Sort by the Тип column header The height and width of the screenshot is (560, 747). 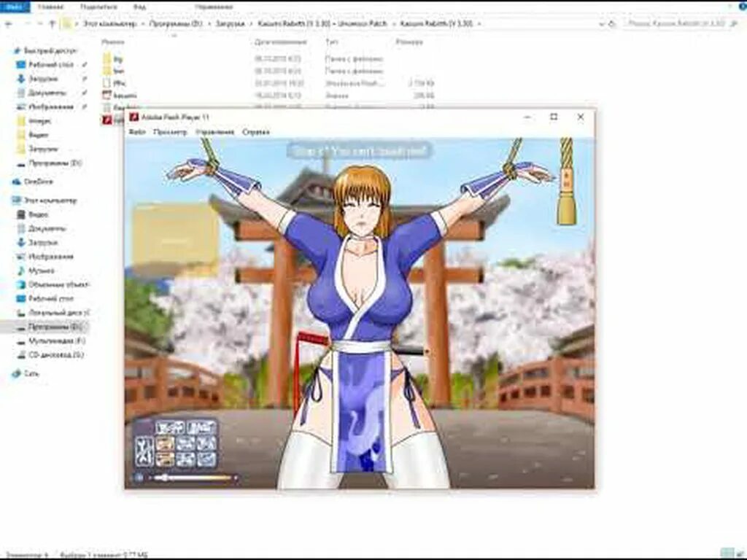click(x=332, y=42)
